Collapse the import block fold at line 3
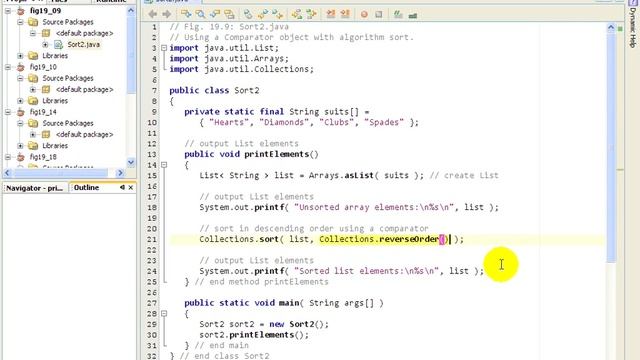640x360 pixels. tap(164, 48)
